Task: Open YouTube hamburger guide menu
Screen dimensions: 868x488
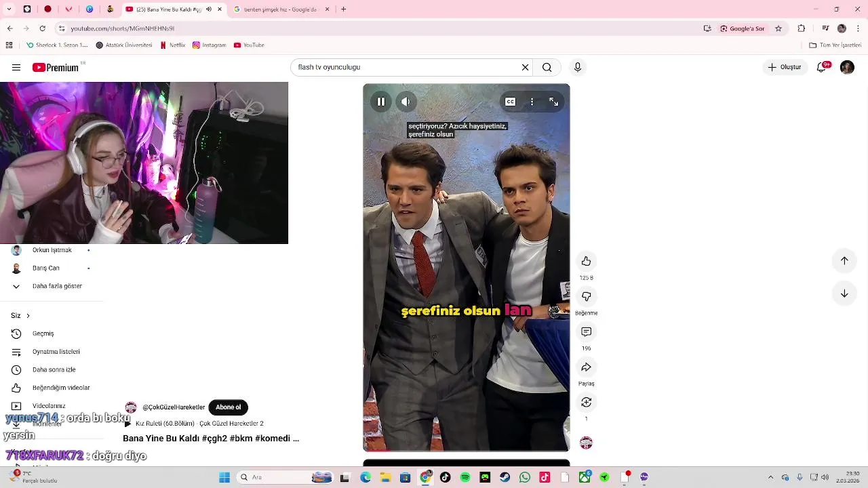Action: tap(16, 67)
